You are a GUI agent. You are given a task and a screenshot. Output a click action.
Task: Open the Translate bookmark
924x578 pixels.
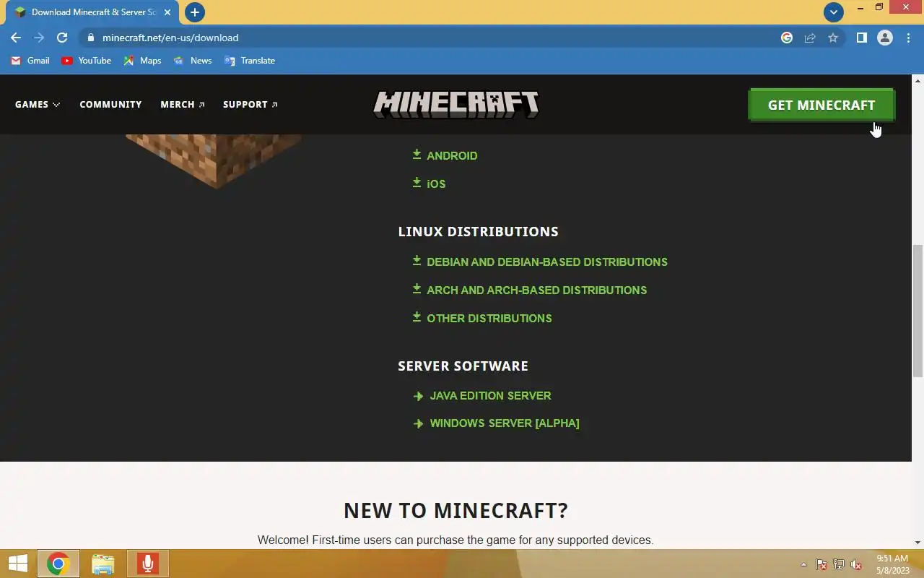(250, 61)
